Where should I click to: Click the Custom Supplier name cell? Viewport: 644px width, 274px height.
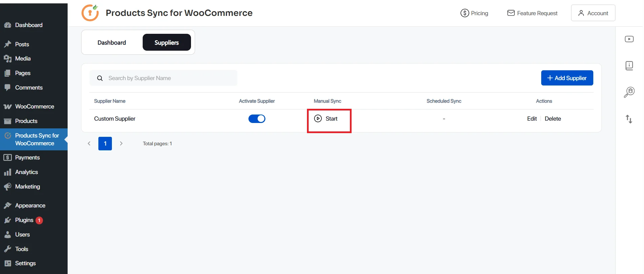tap(115, 119)
